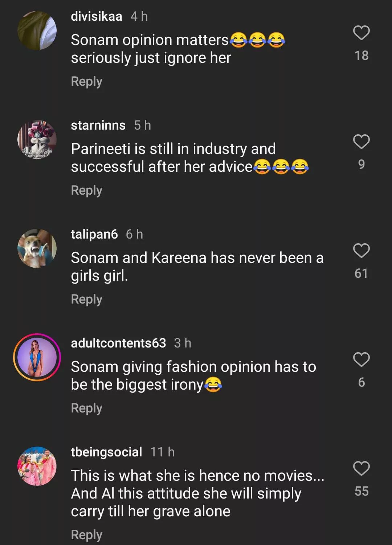Reply to talipan6's comment
Screen dimensions: 392x545
[x=86, y=299]
